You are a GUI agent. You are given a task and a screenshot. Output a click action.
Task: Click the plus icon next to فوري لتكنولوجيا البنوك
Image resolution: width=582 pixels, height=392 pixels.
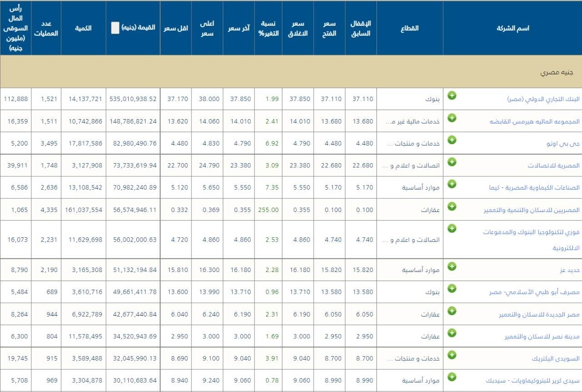tap(452, 228)
